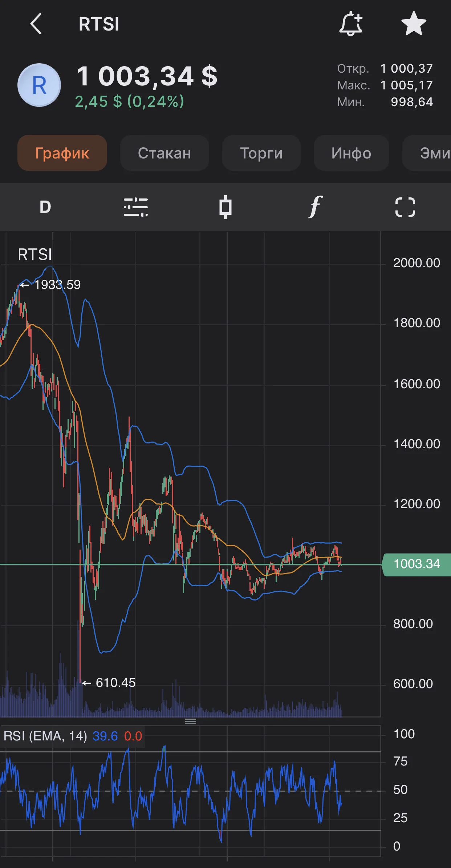Viewport: 451px width, 868px height.
Task: Add a price alert with bell icon
Action: 351,24
